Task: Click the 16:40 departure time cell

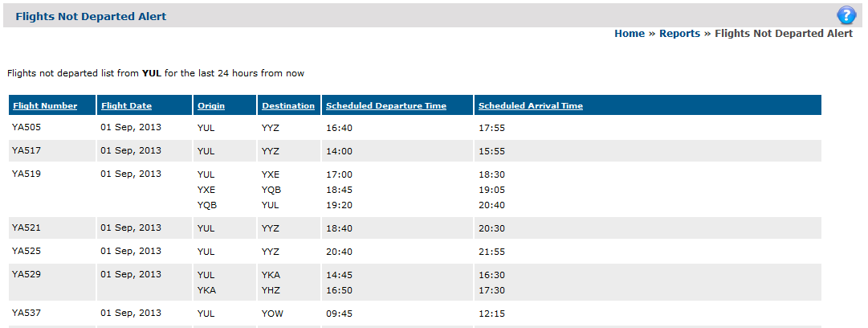Action: 340,129
